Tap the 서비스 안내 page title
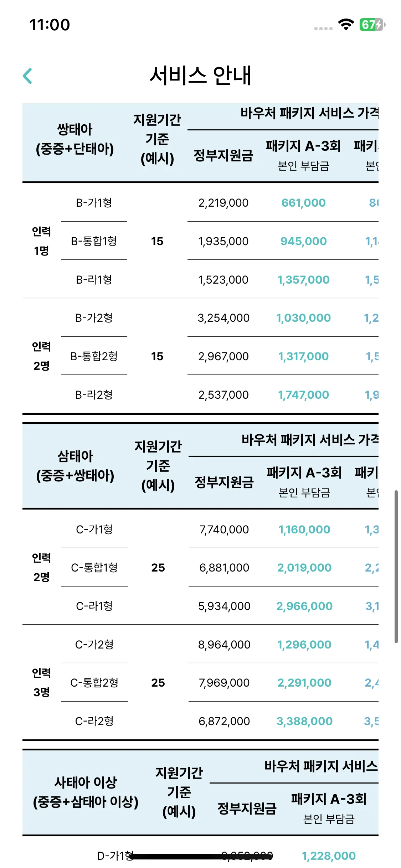 point(200,76)
